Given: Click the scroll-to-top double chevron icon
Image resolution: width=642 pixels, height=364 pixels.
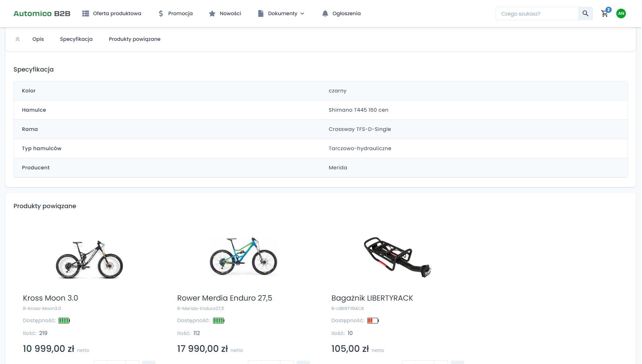Looking at the screenshot, I should 18,39.
